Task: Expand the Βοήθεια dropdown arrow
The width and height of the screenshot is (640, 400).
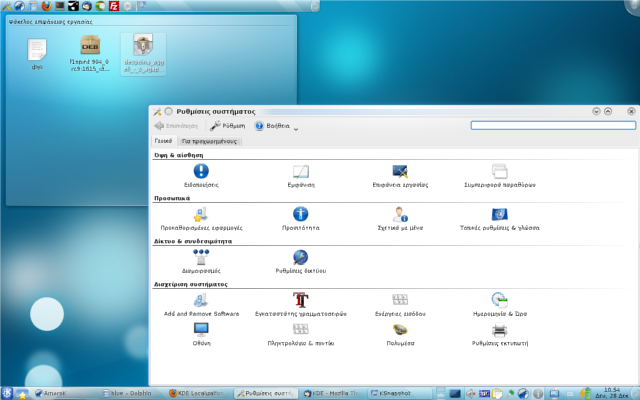Action: pyautogui.click(x=296, y=128)
